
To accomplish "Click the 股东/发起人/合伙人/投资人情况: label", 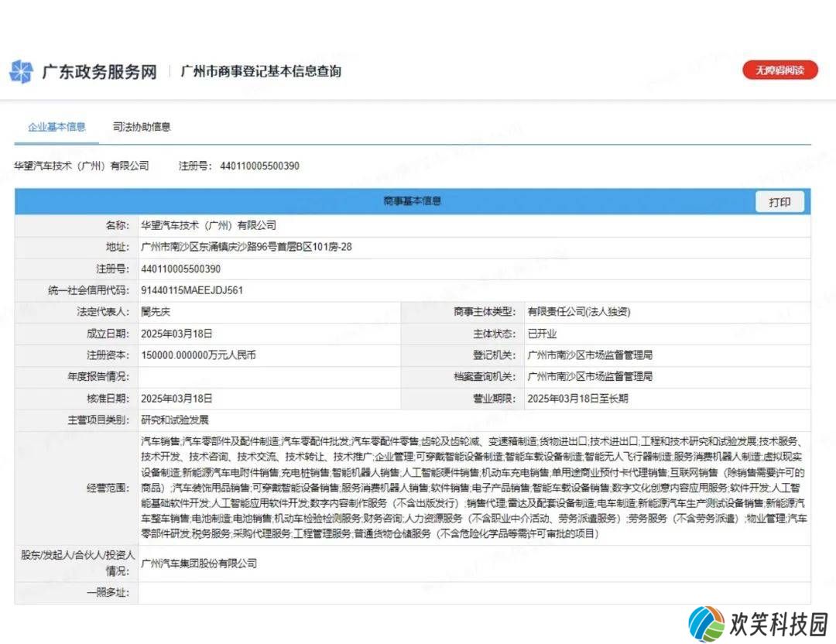I will click(77, 563).
